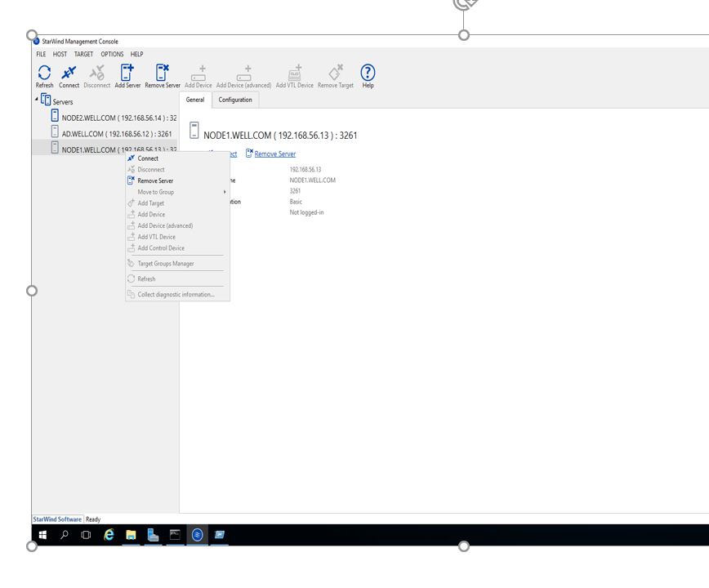This screenshot has width=709, height=588.
Task: Open the HOST menu
Action: 60,54
